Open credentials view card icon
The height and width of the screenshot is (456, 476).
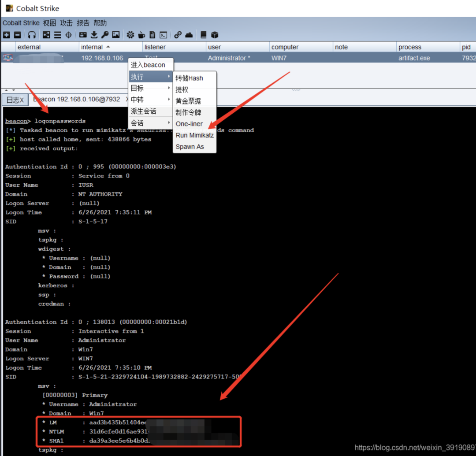tap(83, 35)
